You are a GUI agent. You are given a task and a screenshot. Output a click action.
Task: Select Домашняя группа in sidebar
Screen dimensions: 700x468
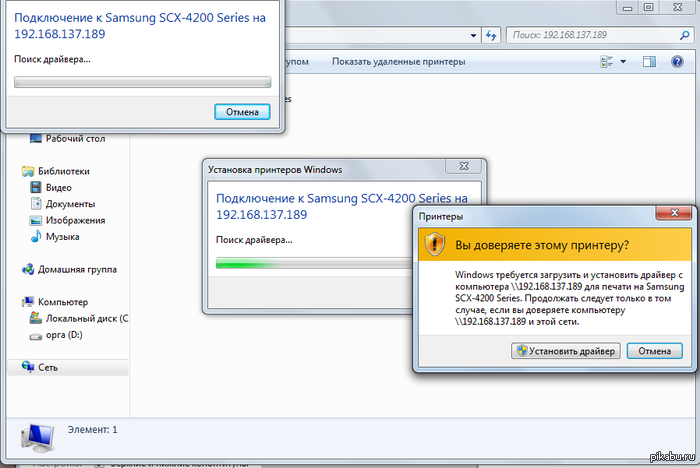pyautogui.click(x=77, y=270)
